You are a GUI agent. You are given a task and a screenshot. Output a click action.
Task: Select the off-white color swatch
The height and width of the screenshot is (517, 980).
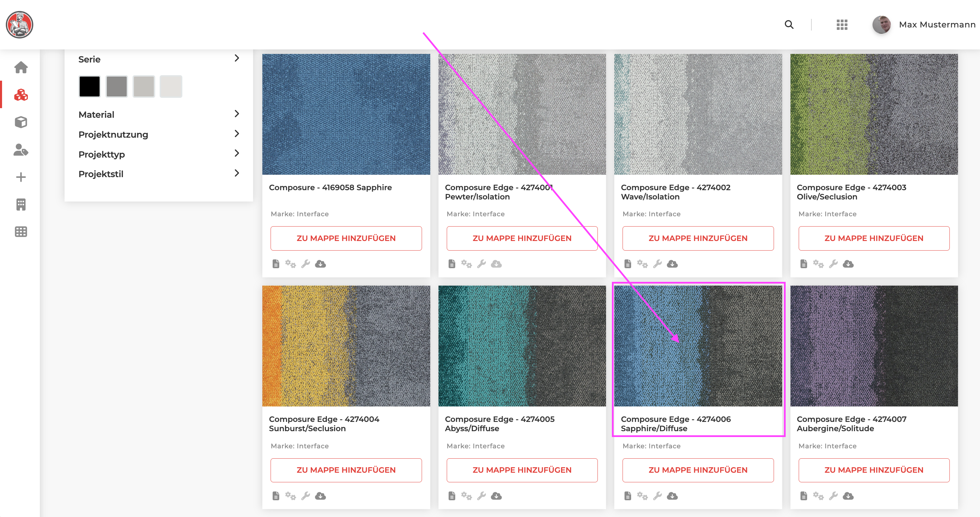click(171, 87)
